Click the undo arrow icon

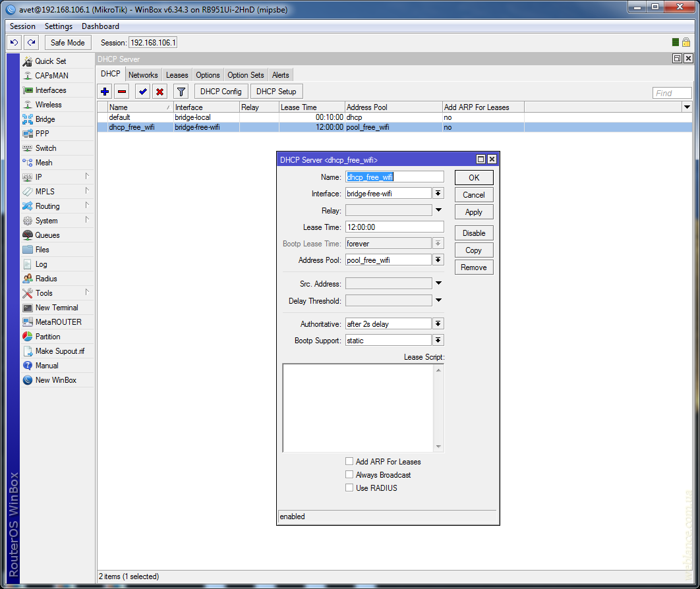tap(14, 42)
